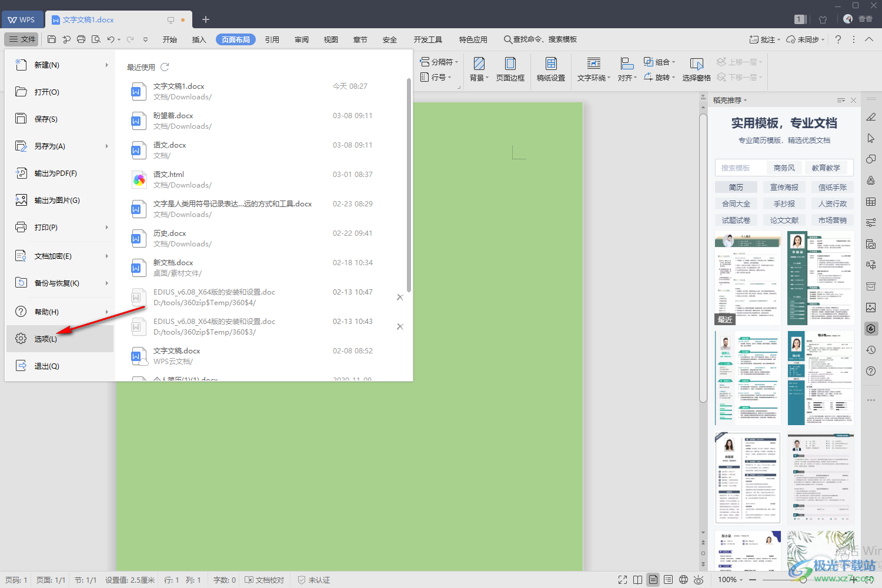Toggle the 稻壳 panel icon in the right sidebar

tap(871, 329)
